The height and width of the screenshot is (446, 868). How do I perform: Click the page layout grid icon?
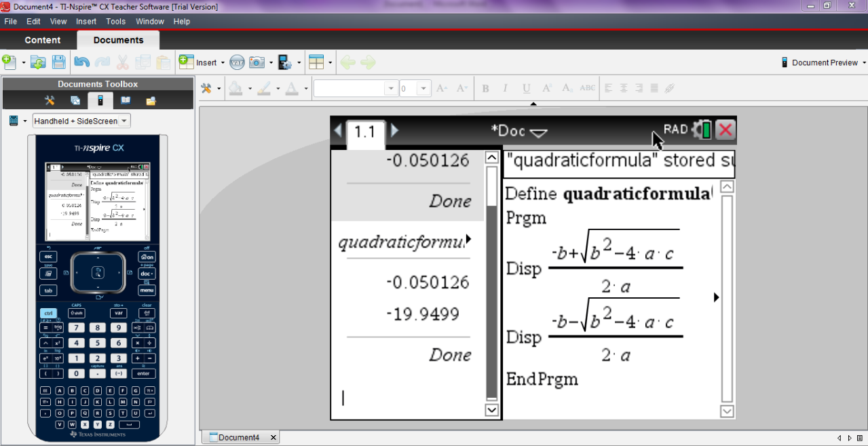pos(316,62)
